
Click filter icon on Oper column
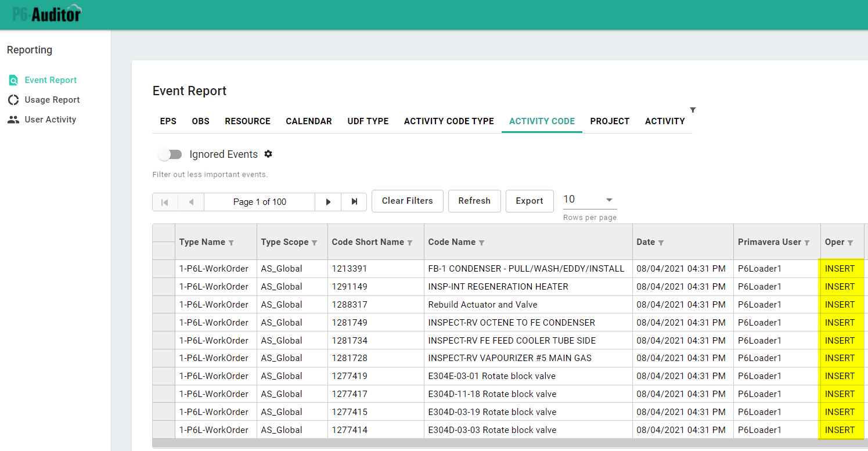pyautogui.click(x=851, y=243)
